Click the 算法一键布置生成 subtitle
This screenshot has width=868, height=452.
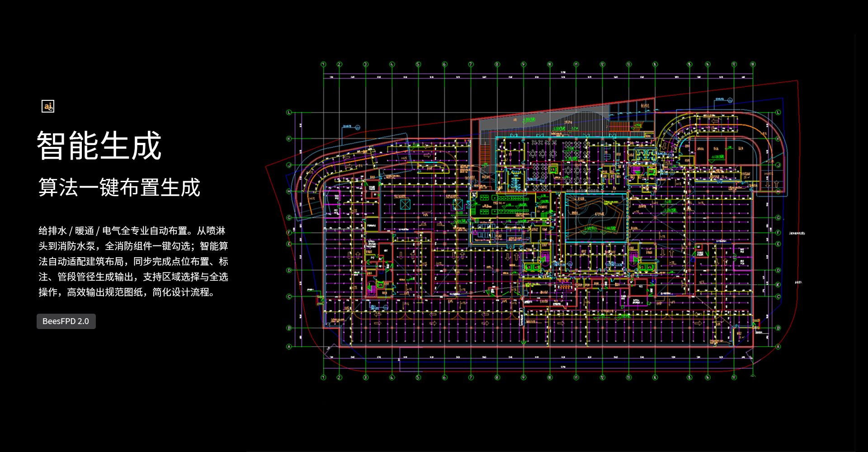click(119, 187)
